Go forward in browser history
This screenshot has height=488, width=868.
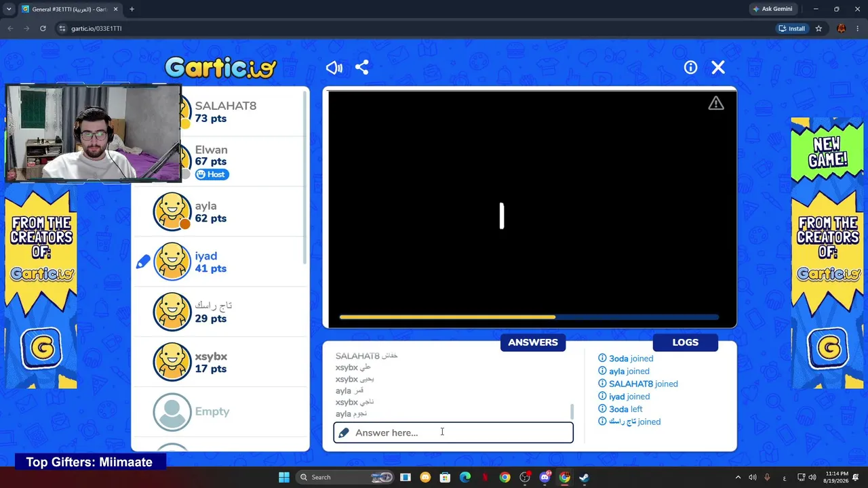[26, 28]
